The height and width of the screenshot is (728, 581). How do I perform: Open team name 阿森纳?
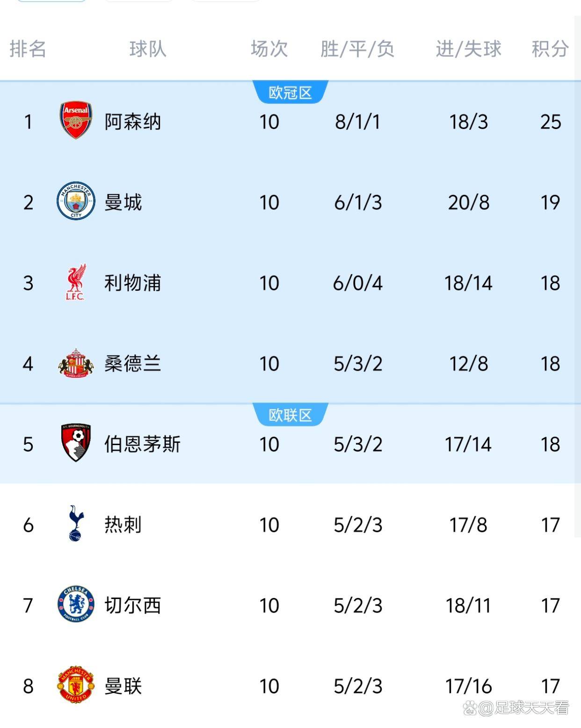coord(133,122)
